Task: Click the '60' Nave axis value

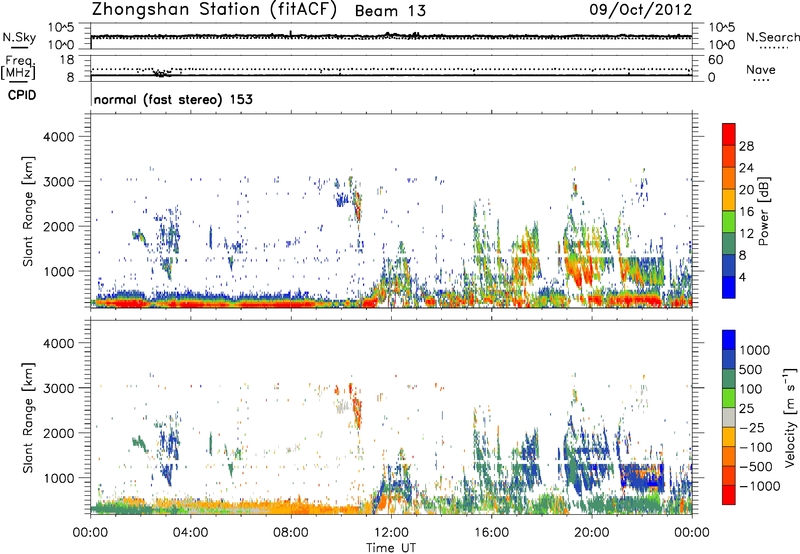Action: click(715, 60)
